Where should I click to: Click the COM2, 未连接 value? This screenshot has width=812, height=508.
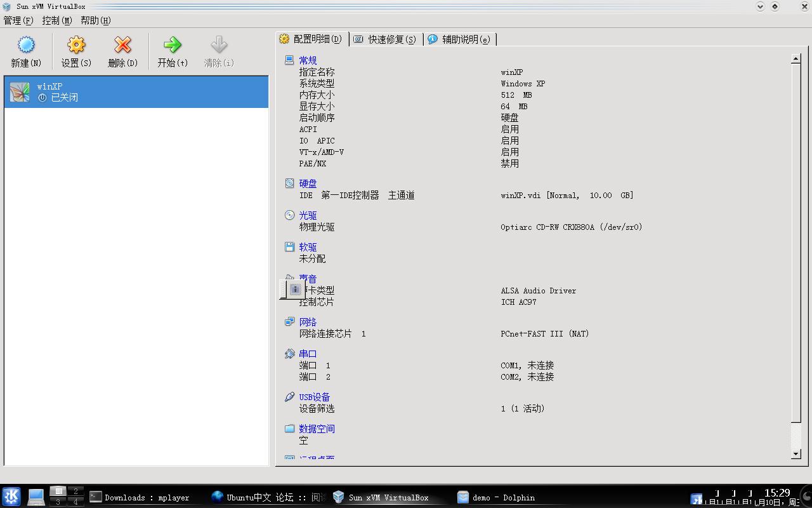click(527, 377)
